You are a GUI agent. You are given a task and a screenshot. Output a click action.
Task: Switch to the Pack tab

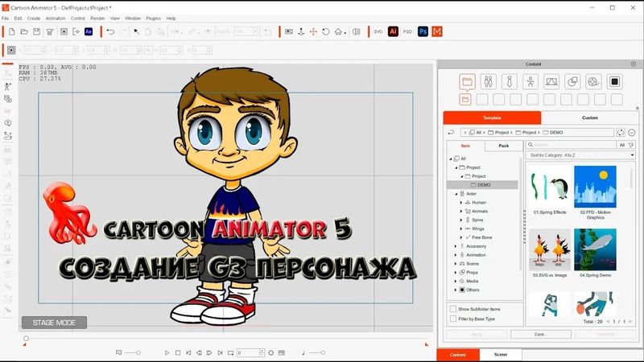504,146
